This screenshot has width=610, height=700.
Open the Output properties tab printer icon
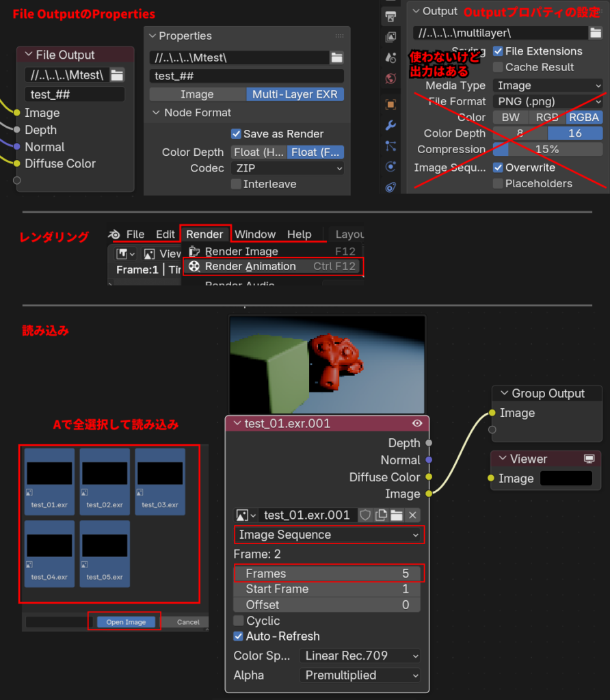point(391,16)
